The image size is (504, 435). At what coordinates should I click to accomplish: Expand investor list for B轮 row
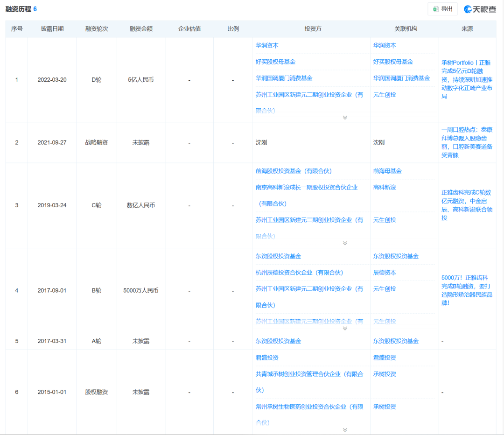pyautogui.click(x=345, y=329)
